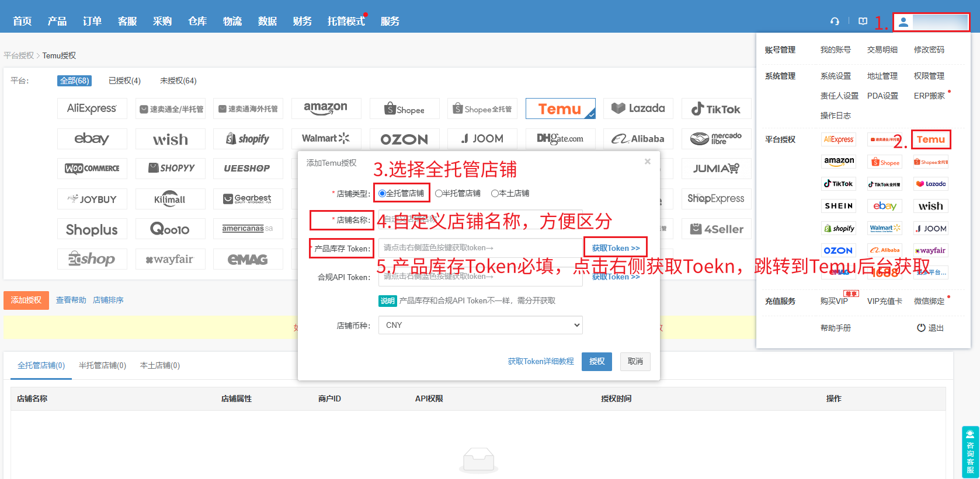Select the 4Seller platform logo tile
The width and height of the screenshot is (980, 479).
(x=716, y=229)
